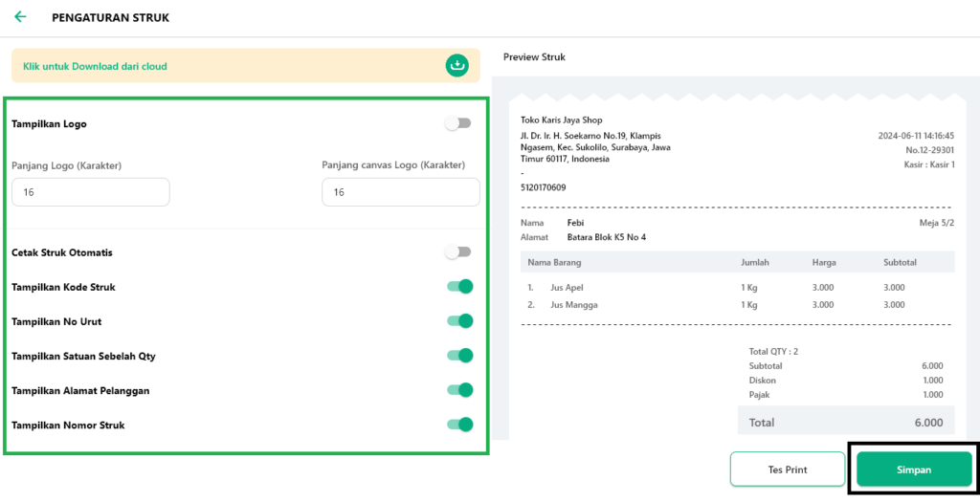980x502 pixels.
Task: Click the "Klik untuk Download dari cloud" banner text
Action: point(95,67)
